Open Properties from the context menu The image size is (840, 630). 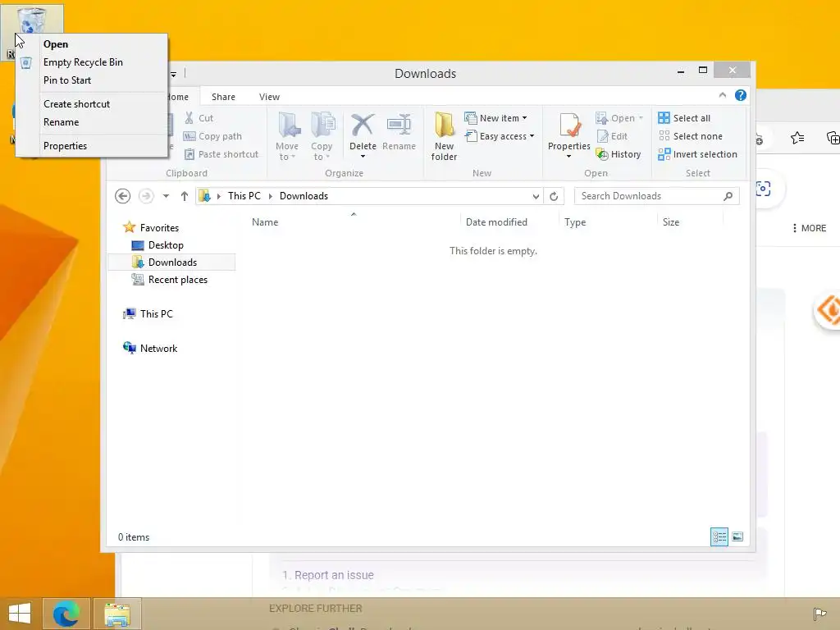pos(65,146)
